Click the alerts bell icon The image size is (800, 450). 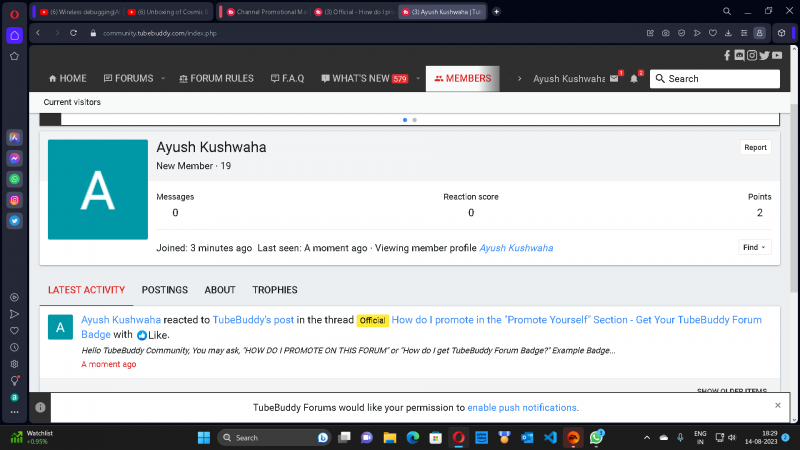(634, 79)
